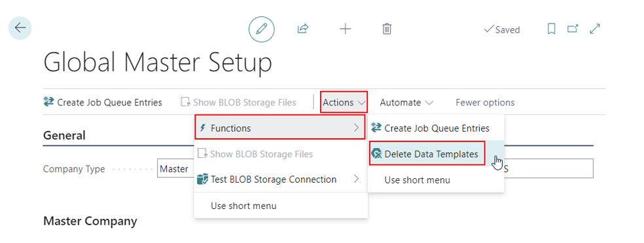Screen dimensions: 644x243
Task: Select Delete Data Templates
Action: 427,154
